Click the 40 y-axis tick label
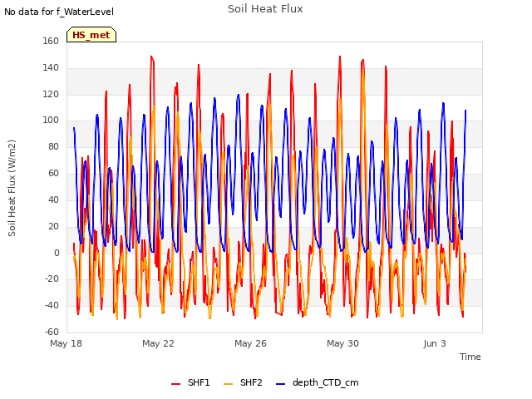 53,199
